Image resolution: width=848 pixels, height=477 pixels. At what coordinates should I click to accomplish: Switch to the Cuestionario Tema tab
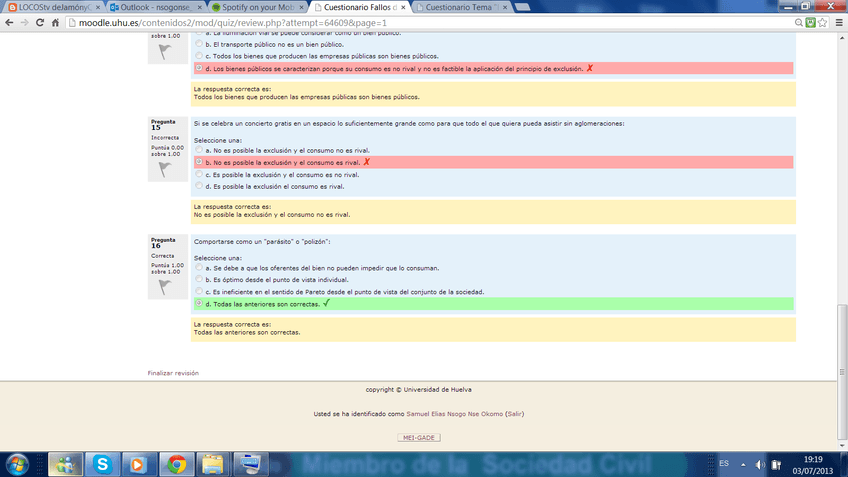pyautogui.click(x=461, y=8)
